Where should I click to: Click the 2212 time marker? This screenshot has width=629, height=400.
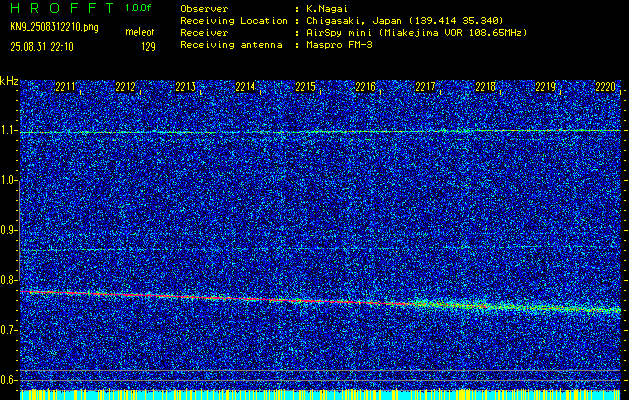[125, 87]
